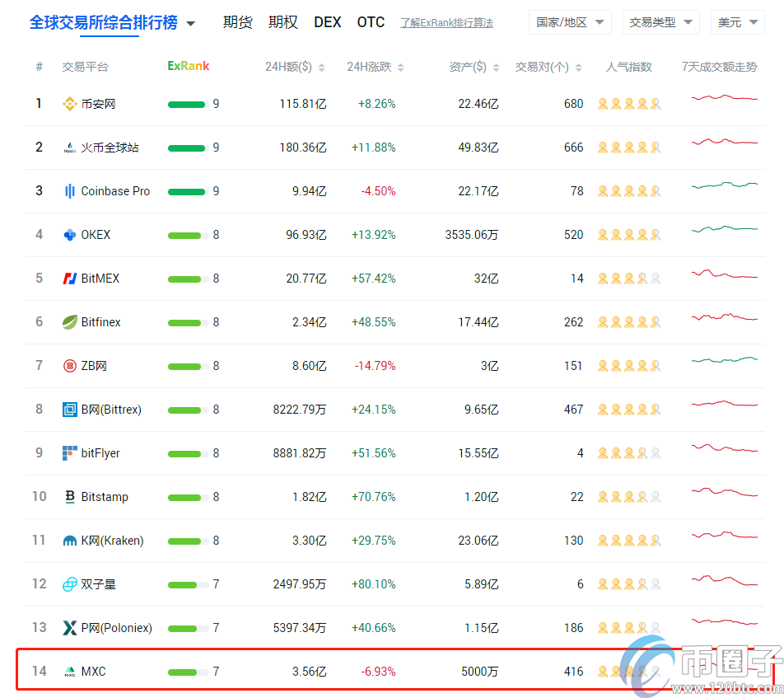
Task: Click the 24H change value +80.10%
Action: [x=374, y=584]
